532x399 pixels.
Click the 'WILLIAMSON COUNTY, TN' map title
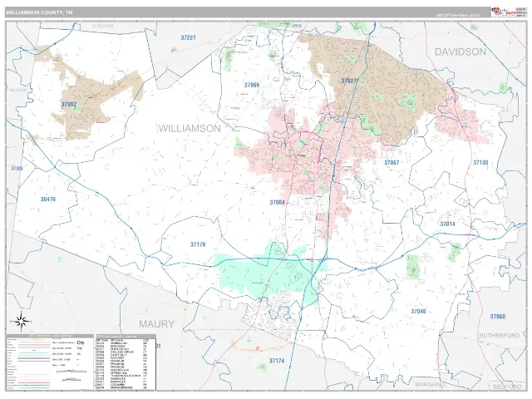(x=39, y=12)
